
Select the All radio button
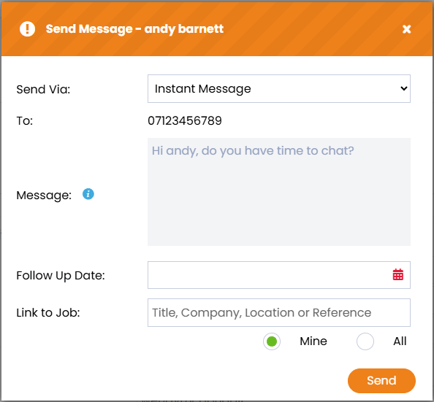pyautogui.click(x=365, y=341)
